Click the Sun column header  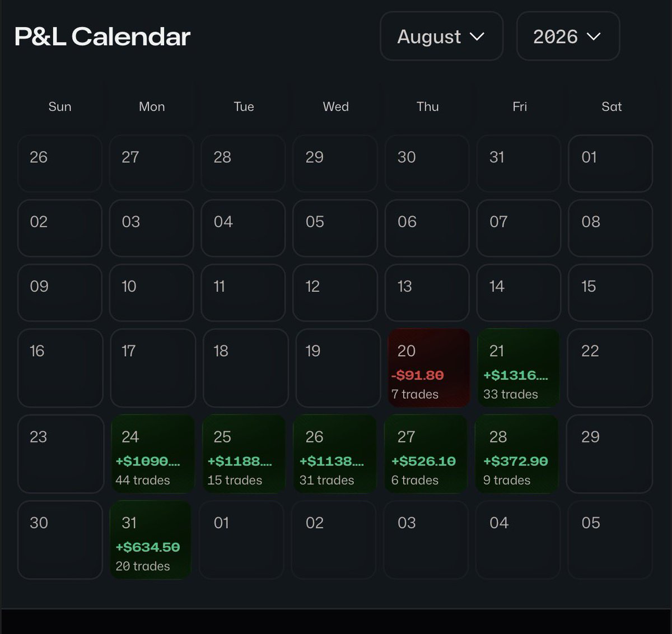click(60, 106)
